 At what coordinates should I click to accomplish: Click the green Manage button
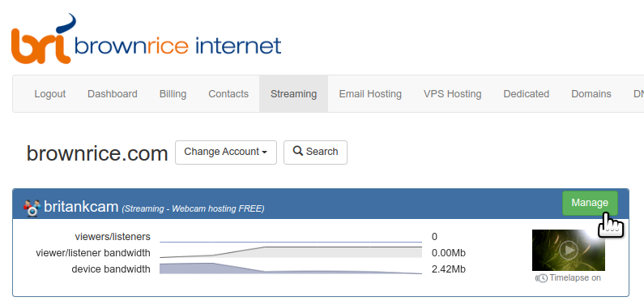[x=590, y=203]
